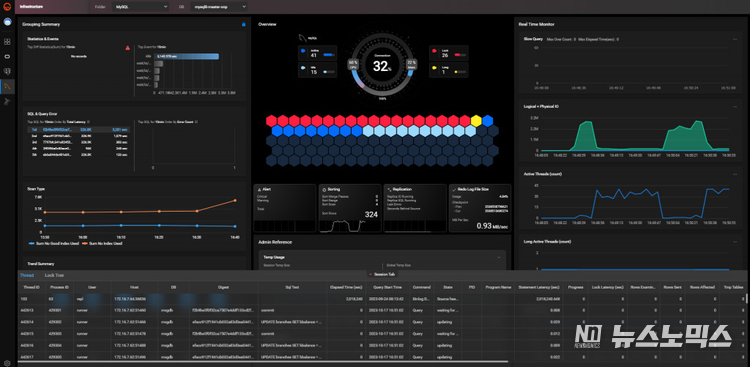The height and width of the screenshot is (367, 750).
Task: Switch to the Thread tab
Action: (27, 275)
